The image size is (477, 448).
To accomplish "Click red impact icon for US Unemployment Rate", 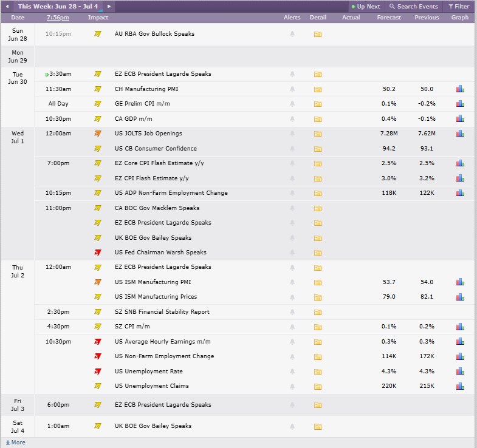I will pyautogui.click(x=98, y=372).
